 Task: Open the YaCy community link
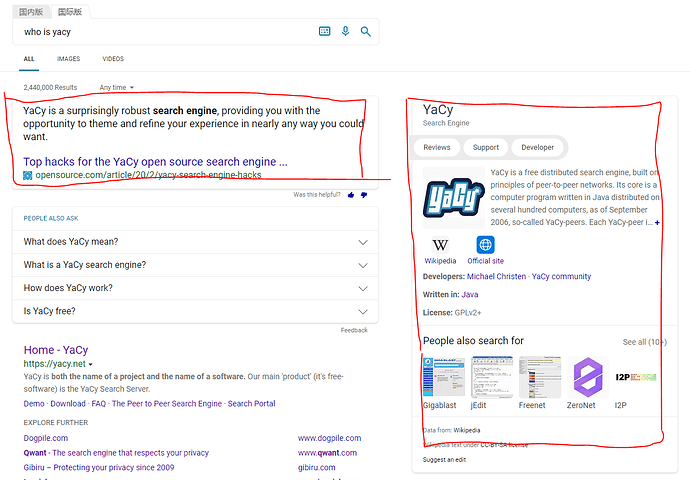[561, 276]
